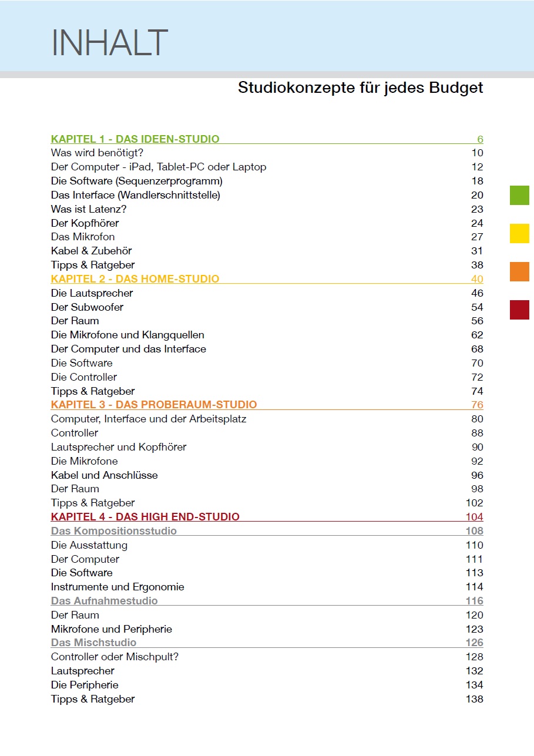This screenshot has width=534, height=756.
Task: Click 'Studiokonzepte für jedes Budget' subtitle
Action: [x=360, y=88]
